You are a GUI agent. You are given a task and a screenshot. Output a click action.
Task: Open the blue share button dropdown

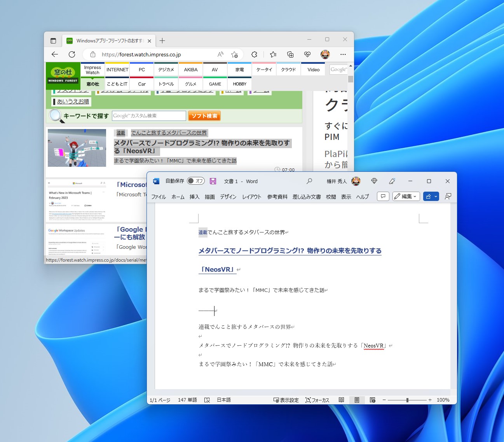[431, 196]
